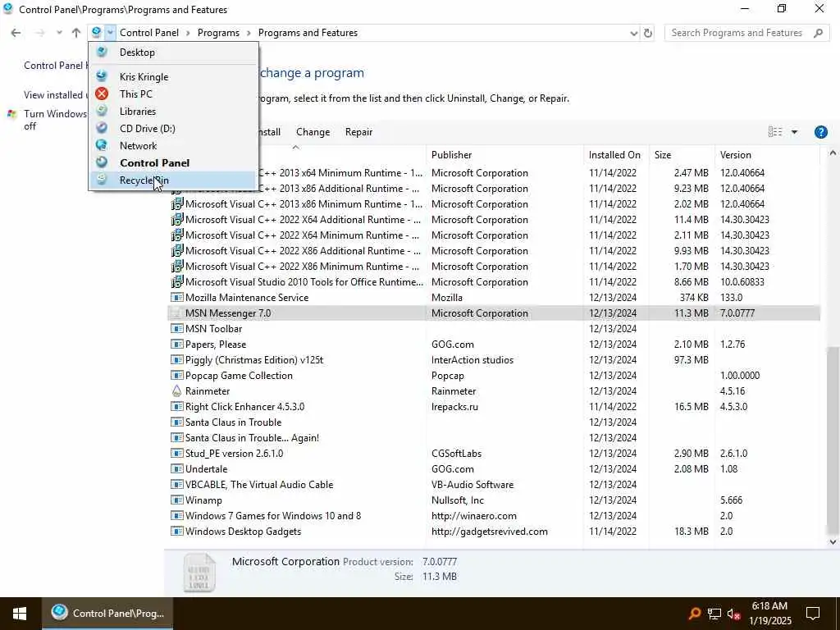The height and width of the screenshot is (630, 840).
Task: Click the Repair button in toolbar
Action: tap(359, 132)
